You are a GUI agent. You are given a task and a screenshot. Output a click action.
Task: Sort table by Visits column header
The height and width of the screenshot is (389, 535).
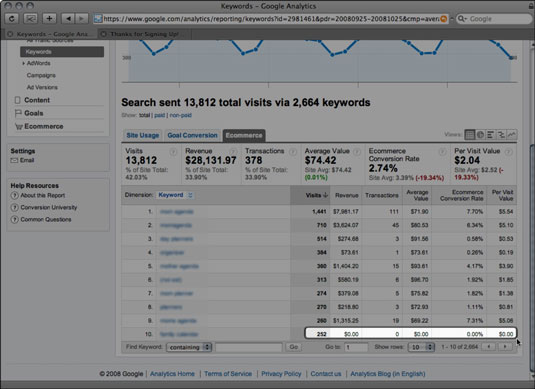pyautogui.click(x=316, y=195)
